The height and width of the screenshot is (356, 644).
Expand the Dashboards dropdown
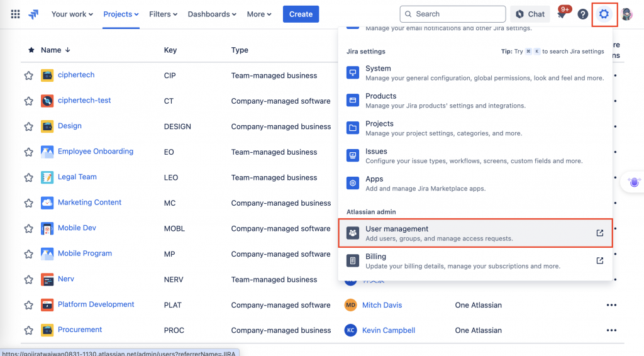coord(212,14)
